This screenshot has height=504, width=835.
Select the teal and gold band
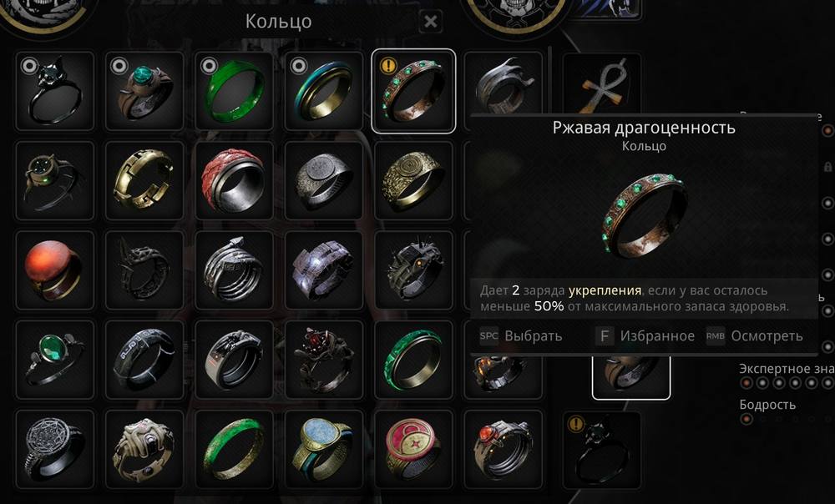click(324, 91)
